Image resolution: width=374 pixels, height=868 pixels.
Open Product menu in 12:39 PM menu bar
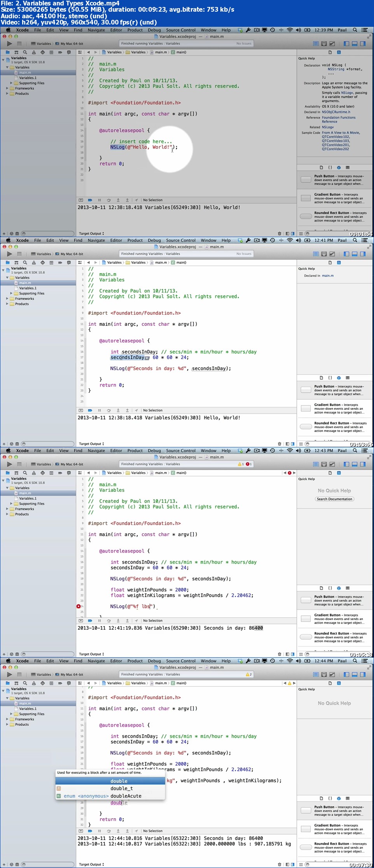tap(135, 30)
